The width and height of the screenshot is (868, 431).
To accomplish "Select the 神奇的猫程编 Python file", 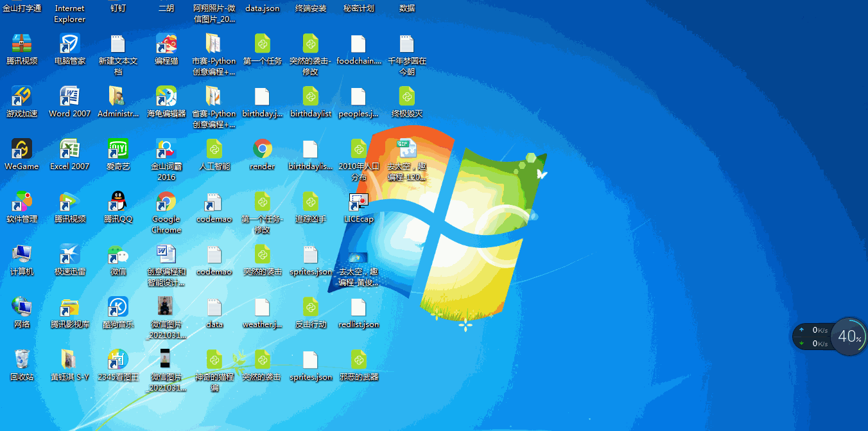I will pos(214,360).
